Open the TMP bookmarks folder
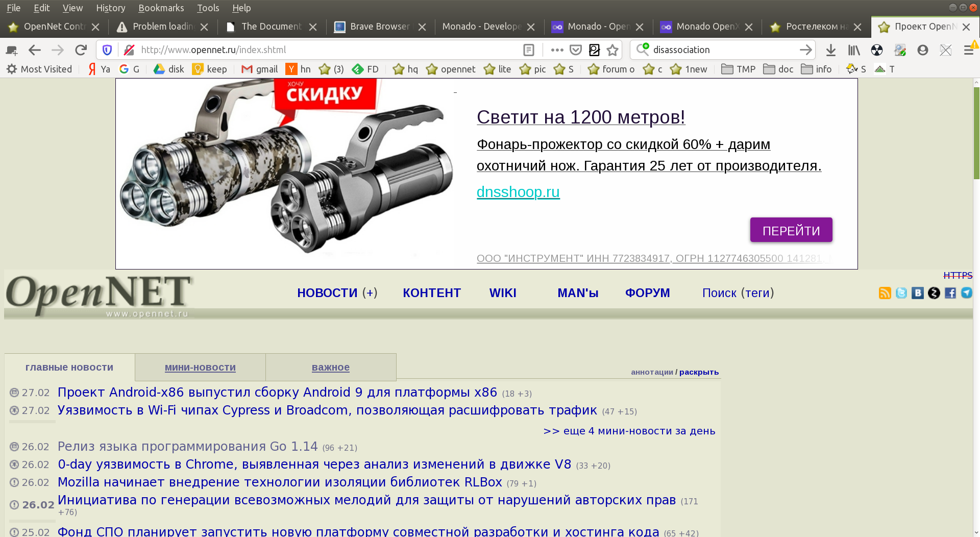 click(x=739, y=69)
